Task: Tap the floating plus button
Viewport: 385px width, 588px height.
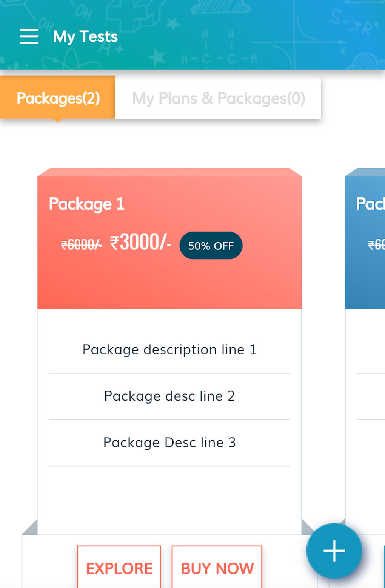Action: (334, 551)
